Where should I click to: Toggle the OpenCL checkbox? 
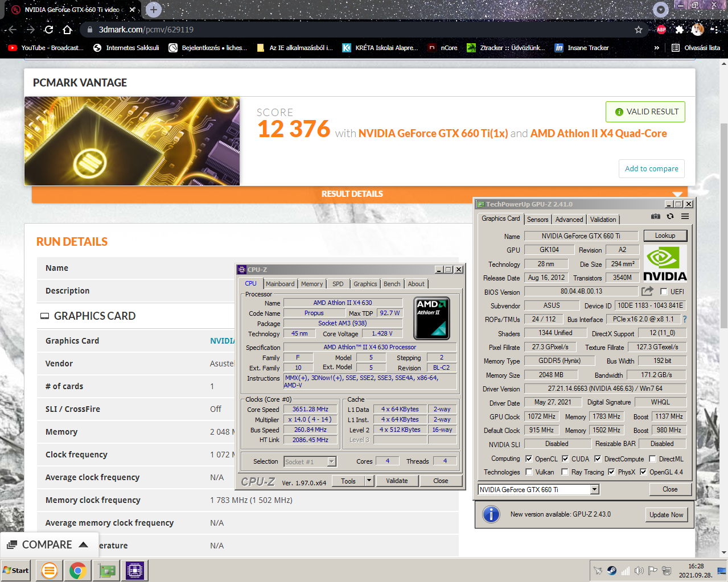coord(529,459)
